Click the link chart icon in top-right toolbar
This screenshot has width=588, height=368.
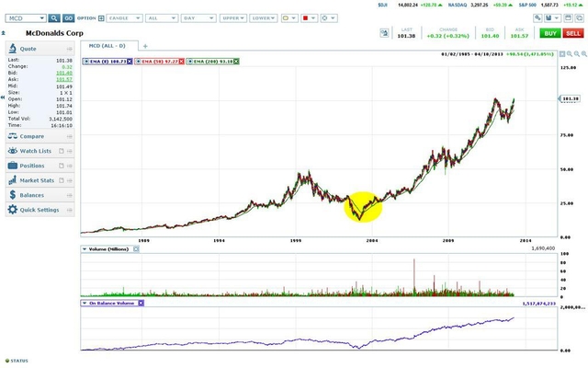(537, 18)
